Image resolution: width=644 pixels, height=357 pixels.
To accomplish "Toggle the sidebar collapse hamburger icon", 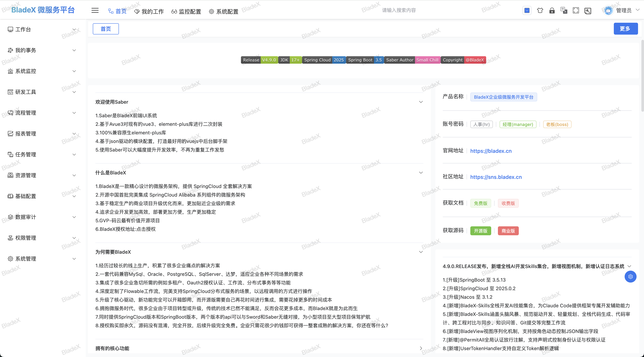I will [95, 10].
